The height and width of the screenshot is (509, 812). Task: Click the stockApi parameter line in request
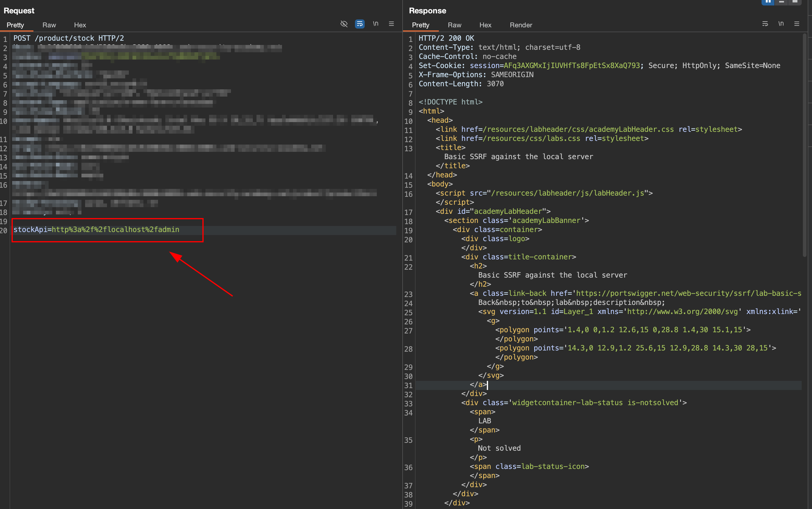(96, 230)
